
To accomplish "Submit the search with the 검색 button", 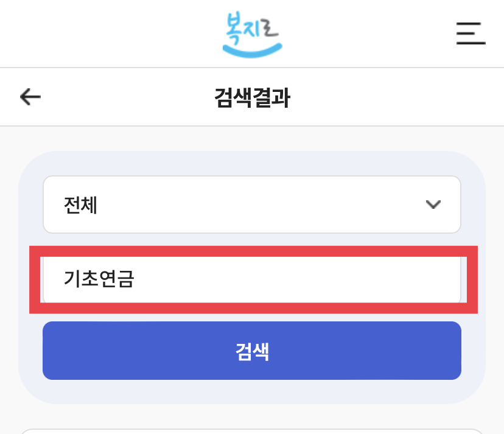I will coord(251,351).
